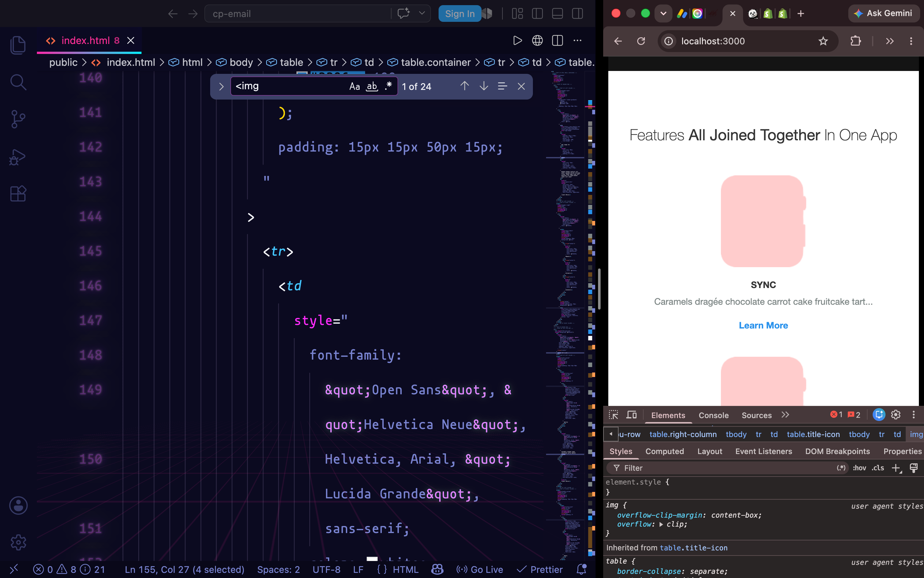This screenshot has height=578, width=924.
Task: Click the site information icon in address bar
Action: click(x=669, y=41)
